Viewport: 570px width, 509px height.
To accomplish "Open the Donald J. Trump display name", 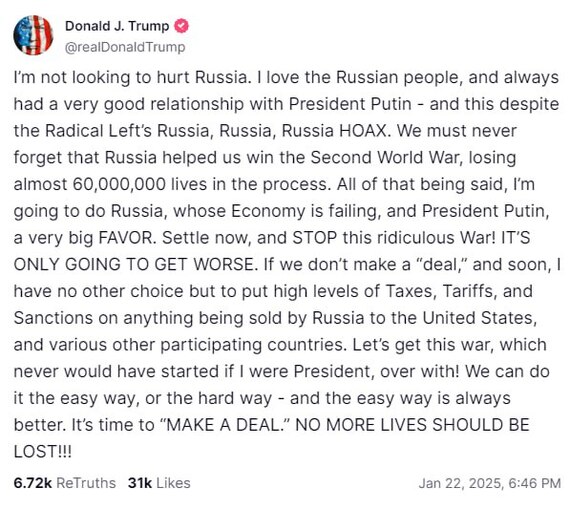I will [117, 26].
